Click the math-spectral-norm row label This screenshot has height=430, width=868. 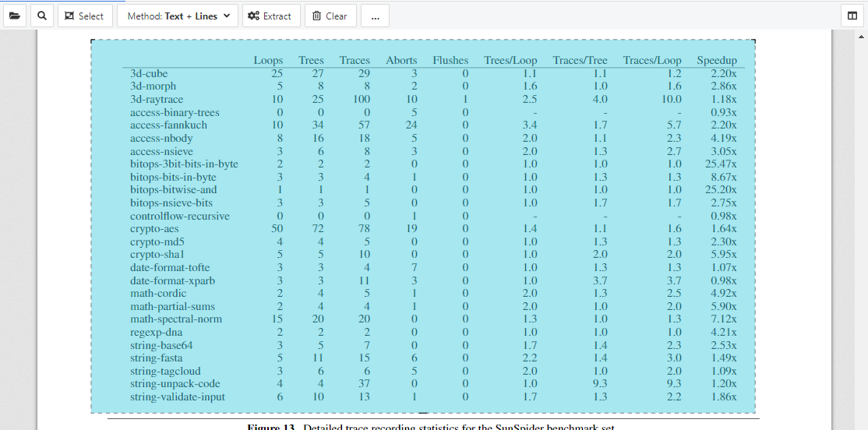point(176,319)
